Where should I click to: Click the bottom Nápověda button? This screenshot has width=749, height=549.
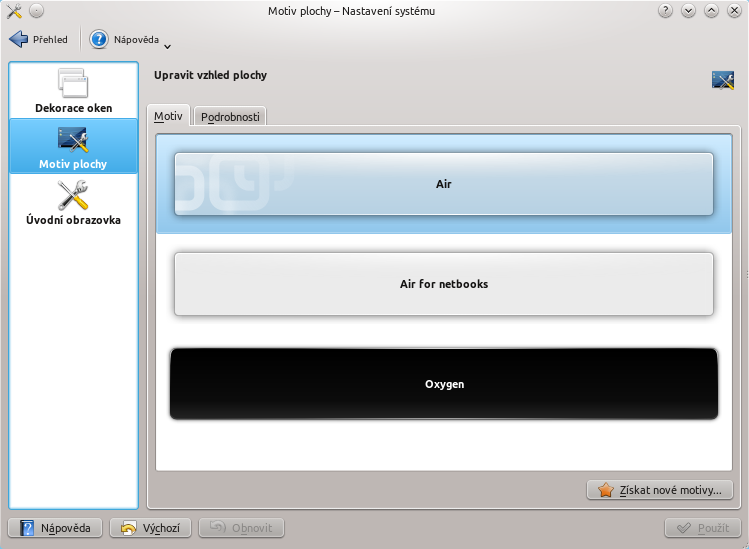(x=55, y=528)
